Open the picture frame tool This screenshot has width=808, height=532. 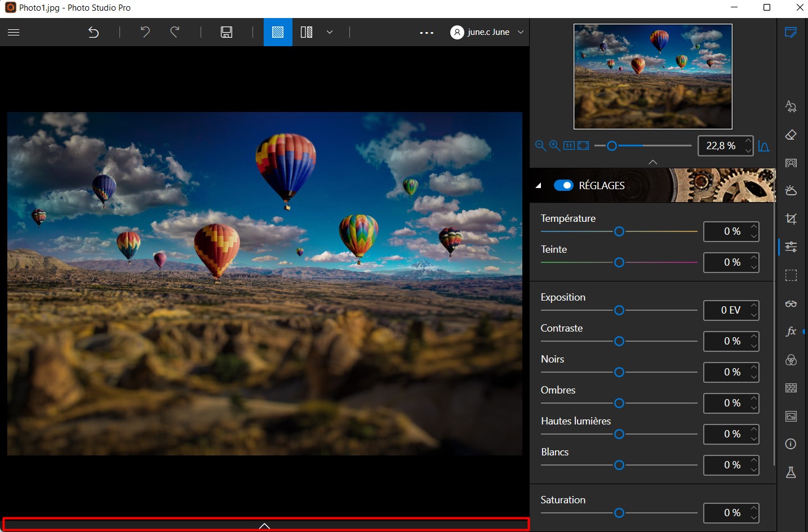click(791, 416)
